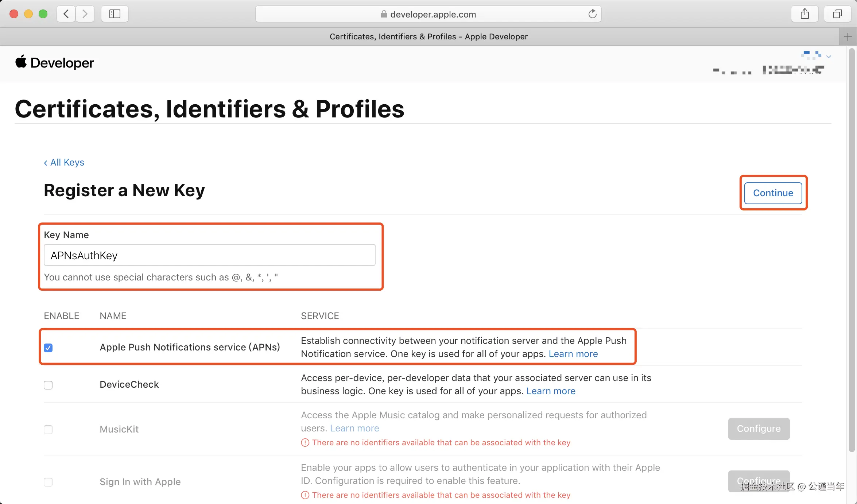Image resolution: width=857 pixels, height=504 pixels.
Task: Tick the MusicKit checkbox
Action: pyautogui.click(x=48, y=430)
